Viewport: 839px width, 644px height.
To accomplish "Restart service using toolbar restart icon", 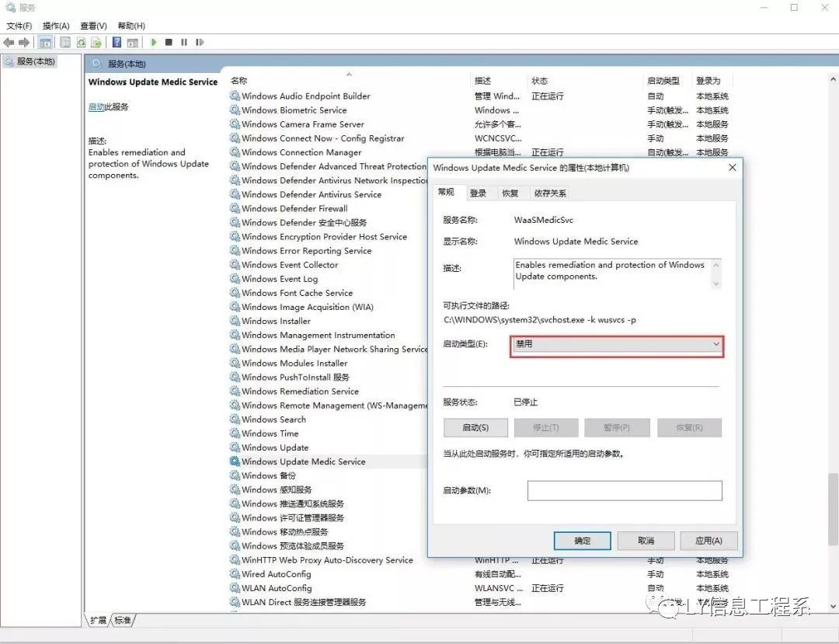I will [x=200, y=42].
